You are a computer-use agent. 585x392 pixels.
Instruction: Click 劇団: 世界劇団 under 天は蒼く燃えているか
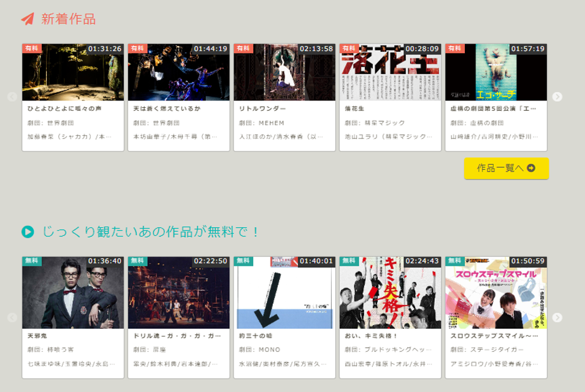[156, 123]
